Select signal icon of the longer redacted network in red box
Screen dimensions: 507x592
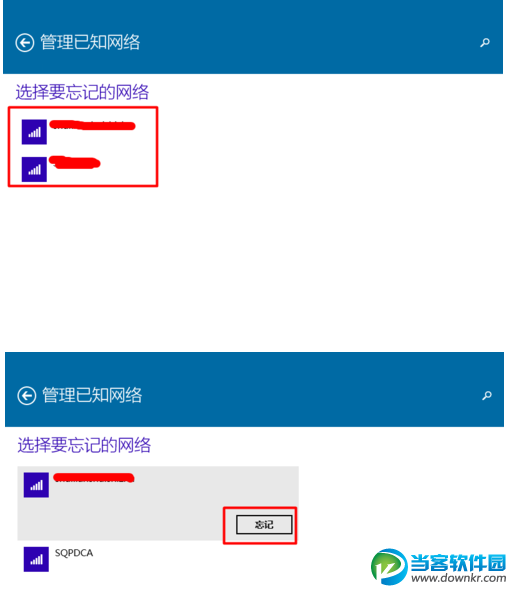click(34, 132)
